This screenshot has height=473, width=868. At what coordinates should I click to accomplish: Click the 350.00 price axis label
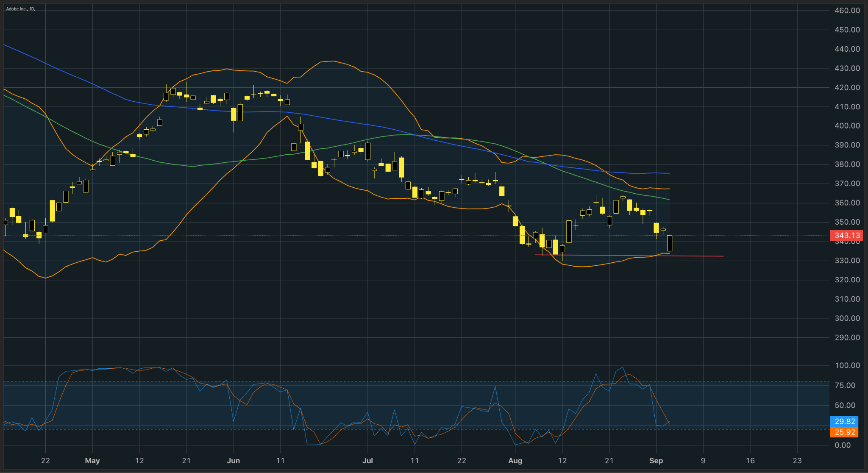847,222
